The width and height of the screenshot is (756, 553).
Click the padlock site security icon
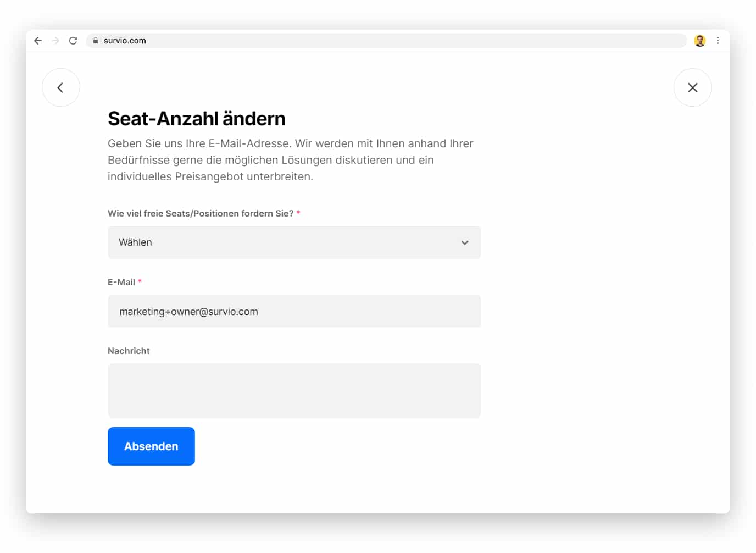[96, 41]
